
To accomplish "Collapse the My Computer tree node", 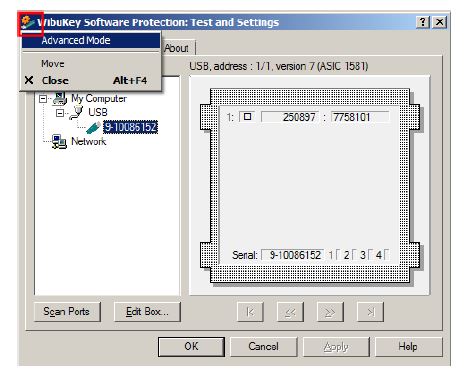I will [43, 99].
